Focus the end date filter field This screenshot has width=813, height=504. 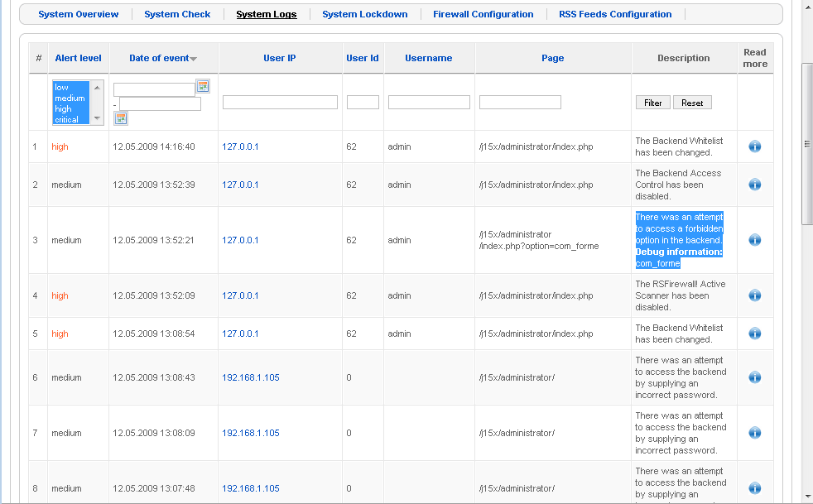click(161, 103)
